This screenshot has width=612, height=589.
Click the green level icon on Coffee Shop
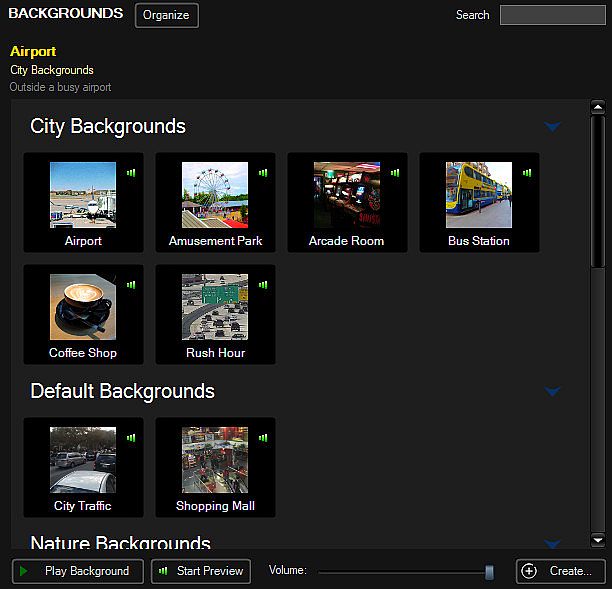131,285
